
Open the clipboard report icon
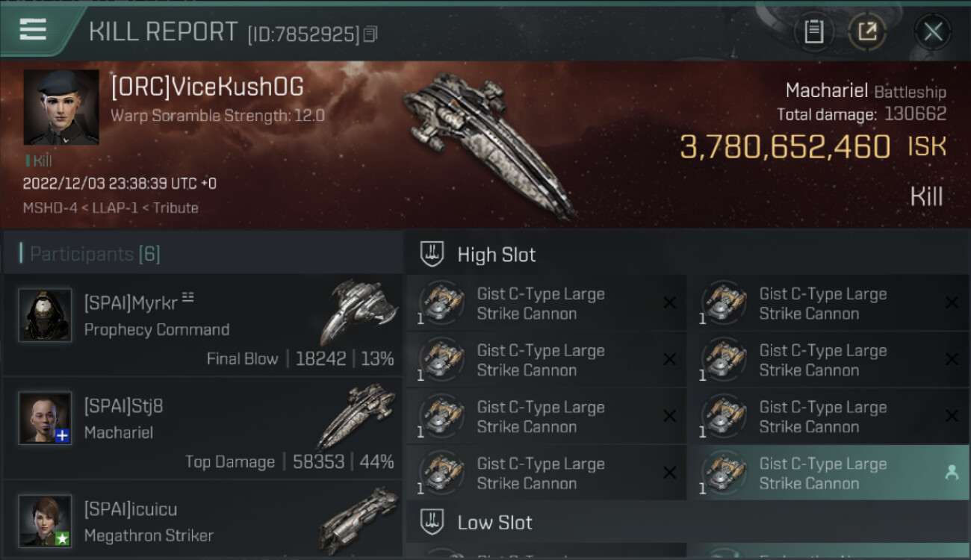pos(813,31)
